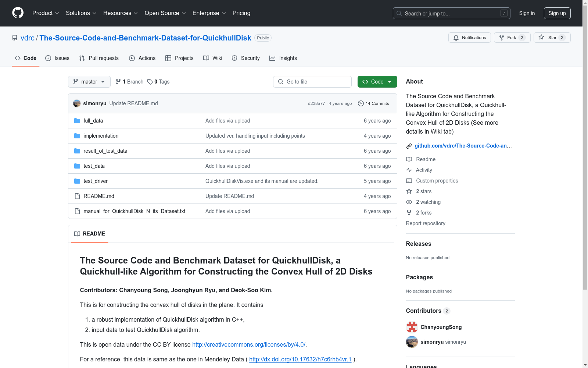The height and width of the screenshot is (368, 588).
Task: Click the implementation folder icon
Action: click(x=77, y=136)
